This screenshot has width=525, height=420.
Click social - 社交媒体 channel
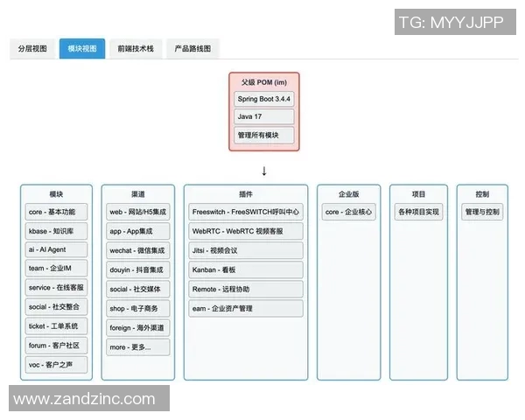coord(138,289)
